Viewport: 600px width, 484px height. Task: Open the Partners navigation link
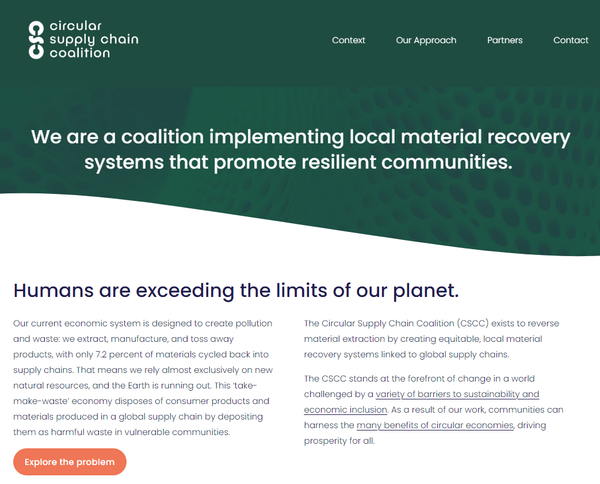pos(504,41)
